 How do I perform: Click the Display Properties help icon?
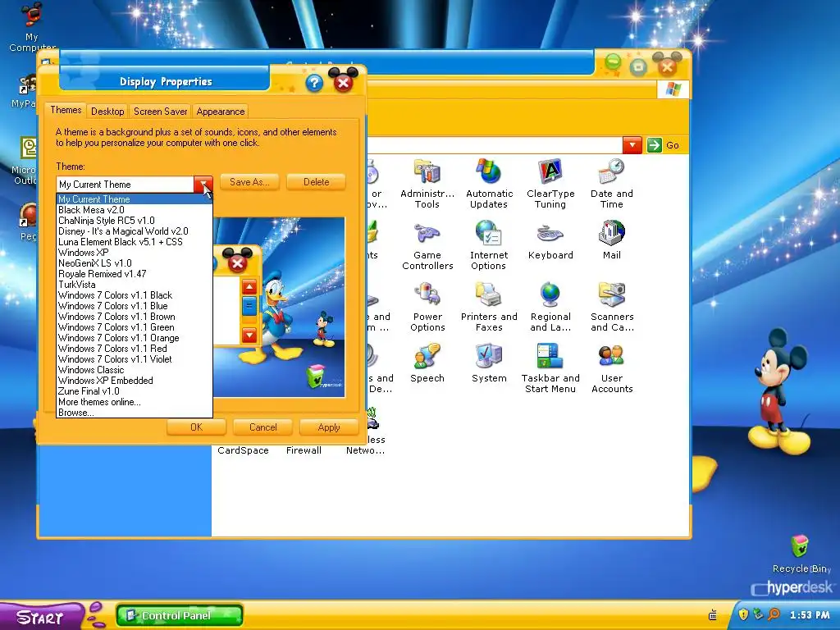(314, 83)
